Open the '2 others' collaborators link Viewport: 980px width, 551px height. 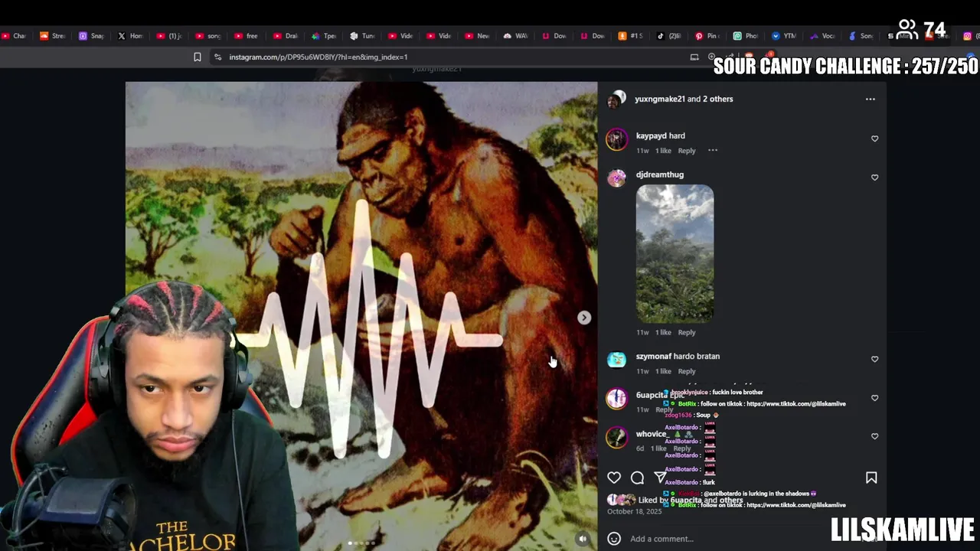point(717,99)
